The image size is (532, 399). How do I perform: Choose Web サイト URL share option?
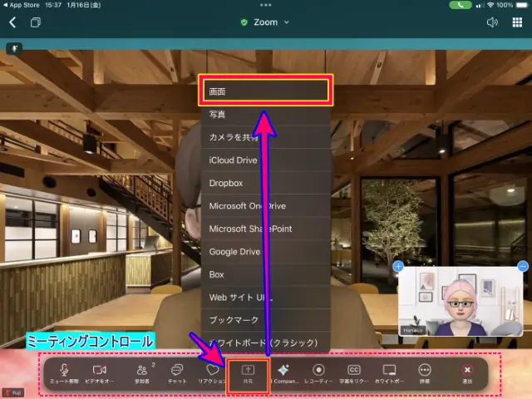266,298
